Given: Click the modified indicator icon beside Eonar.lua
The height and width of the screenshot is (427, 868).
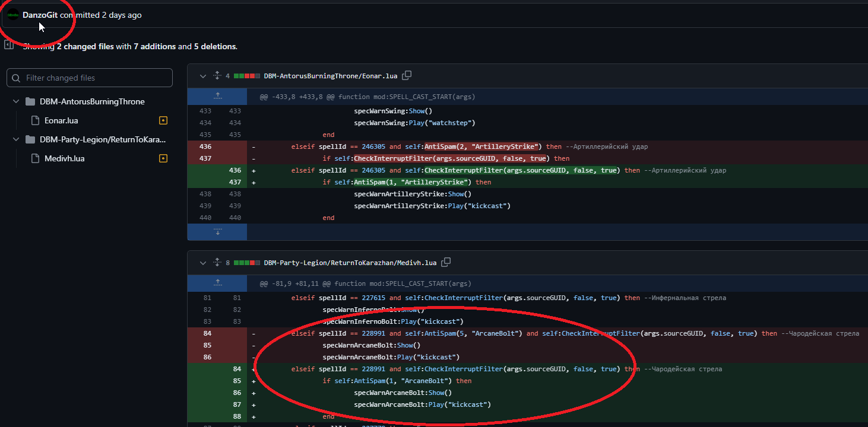Looking at the screenshot, I should click(x=163, y=120).
